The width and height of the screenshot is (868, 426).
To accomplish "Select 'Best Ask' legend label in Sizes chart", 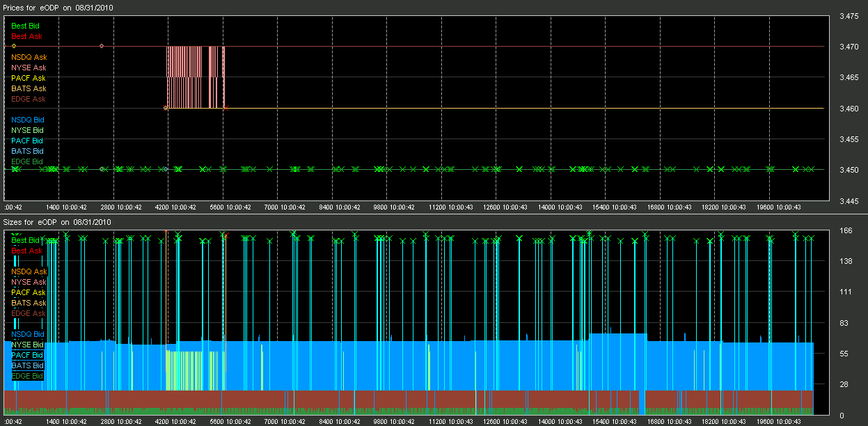I will pyautogui.click(x=26, y=251).
